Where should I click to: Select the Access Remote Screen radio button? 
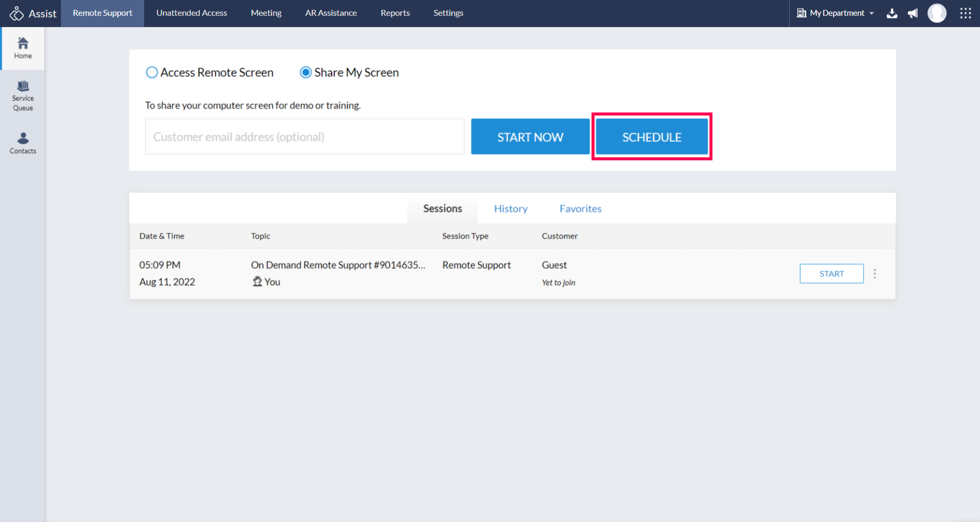click(152, 73)
